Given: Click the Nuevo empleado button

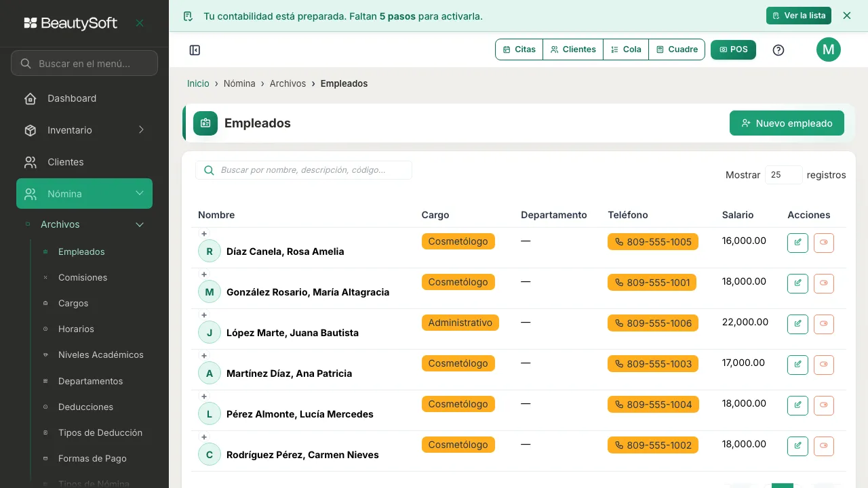Looking at the screenshot, I should [x=787, y=123].
